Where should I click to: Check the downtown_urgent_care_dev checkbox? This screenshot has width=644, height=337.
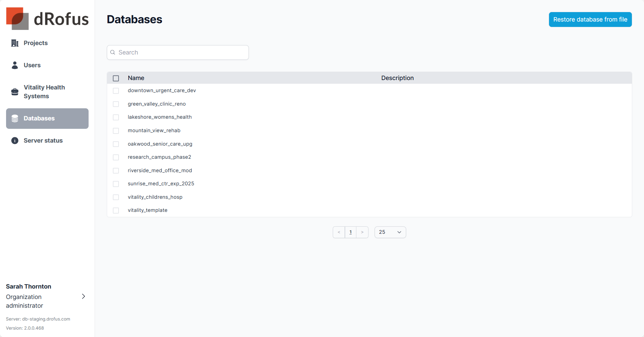coord(116,91)
